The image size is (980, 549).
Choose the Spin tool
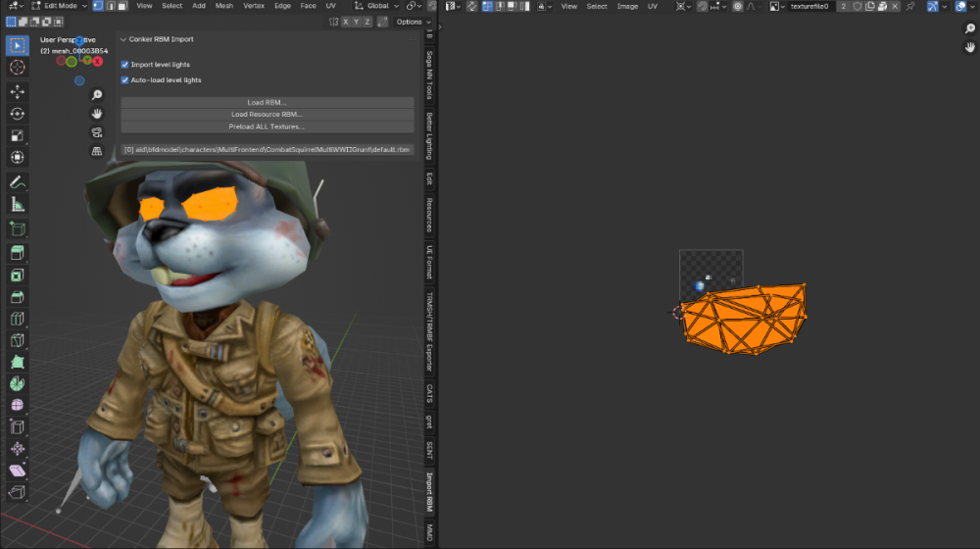pyautogui.click(x=17, y=384)
